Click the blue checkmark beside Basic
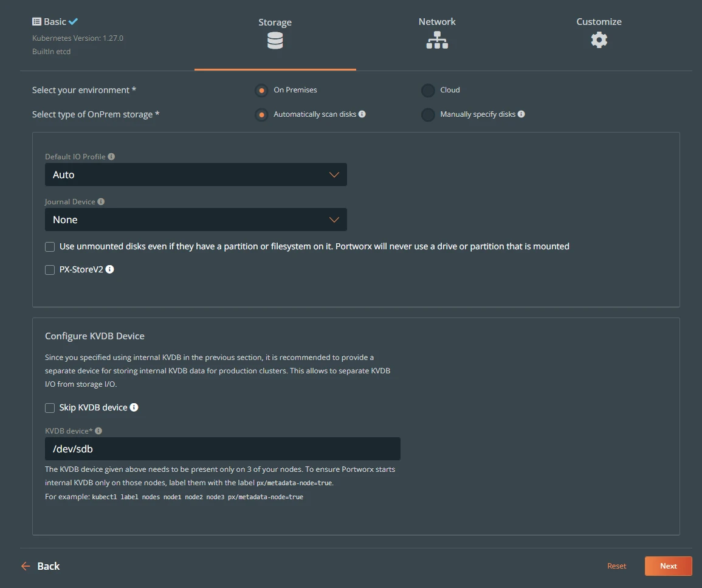This screenshot has height=588, width=702. [73, 21]
